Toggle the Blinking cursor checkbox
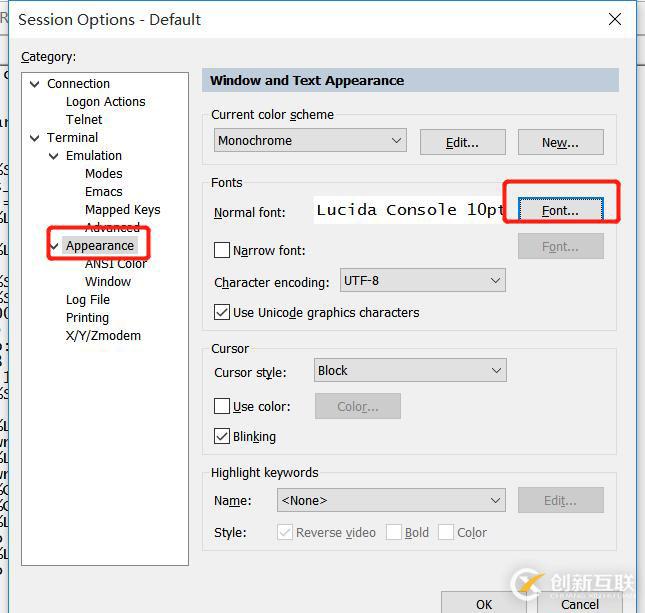Image resolution: width=645 pixels, height=613 pixels. [x=222, y=436]
